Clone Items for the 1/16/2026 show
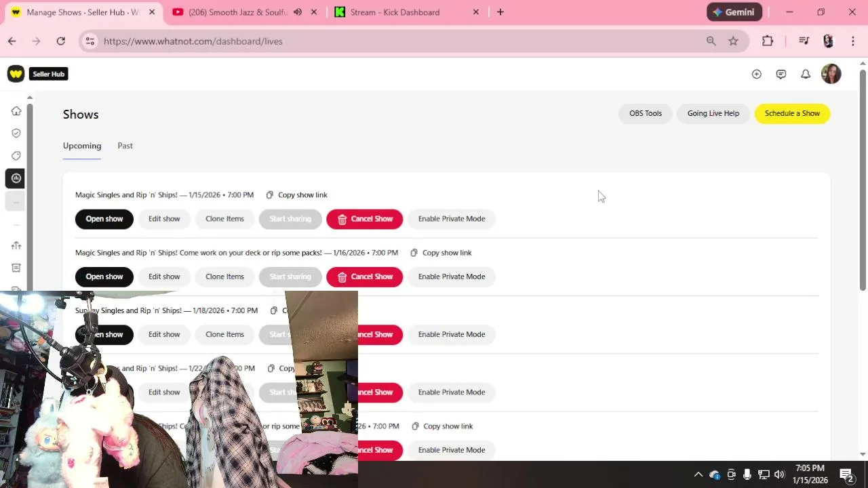 coord(224,277)
